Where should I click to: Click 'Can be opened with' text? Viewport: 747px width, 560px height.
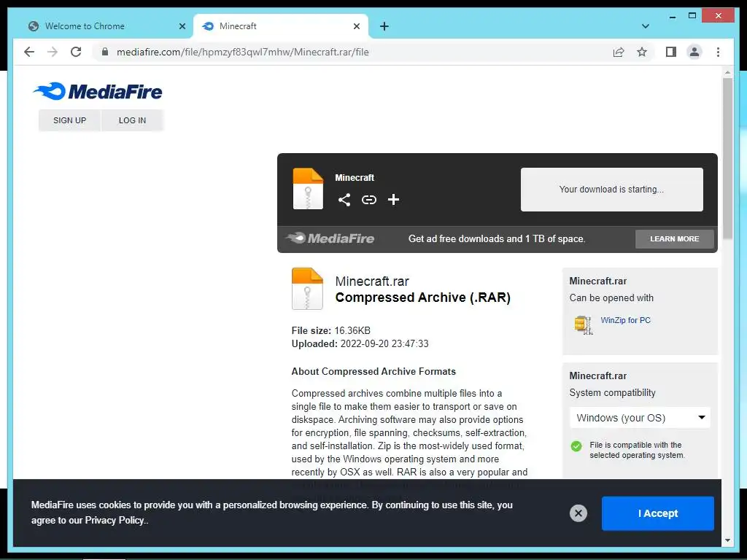pos(611,298)
